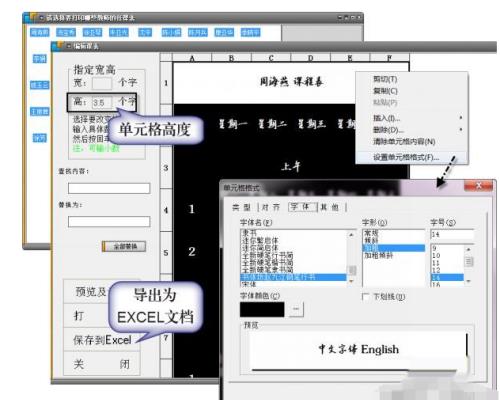Click the 替换为 replacement input field
500x400 pixels.
pos(109,222)
